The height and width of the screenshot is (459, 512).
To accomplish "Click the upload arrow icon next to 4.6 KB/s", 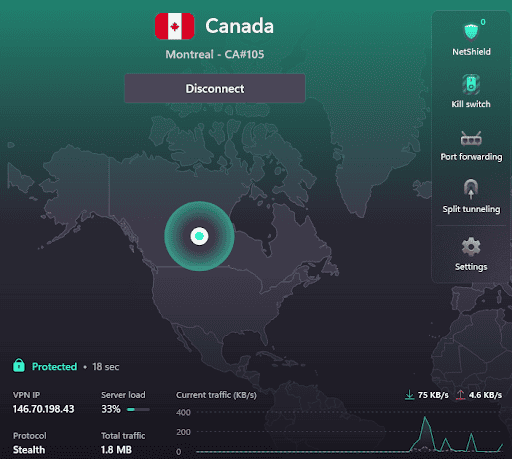I will coord(460,395).
